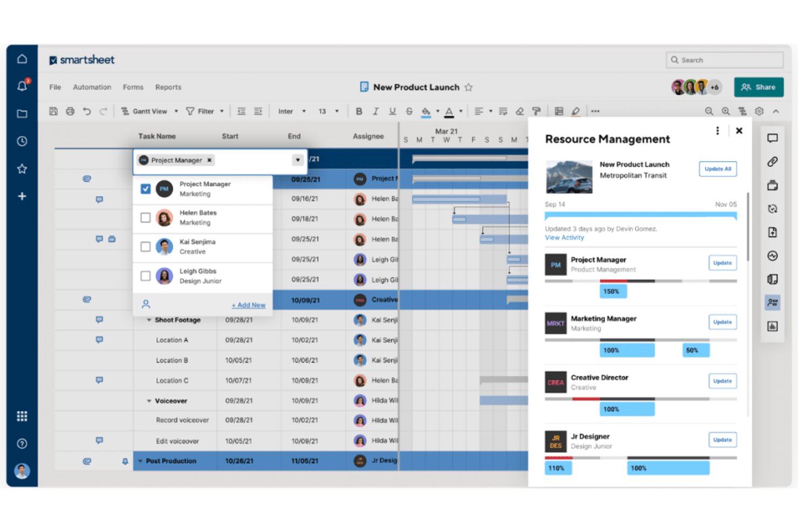The height and width of the screenshot is (532, 798).
Task: Open Attachments link icon in right rail
Action: point(773,162)
